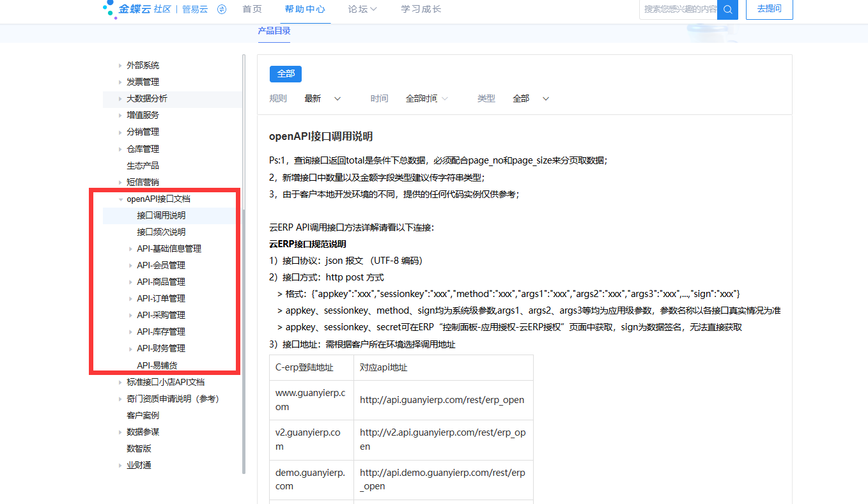The height and width of the screenshot is (504, 868).
Task: Expand the API-库存管理 node
Action: point(130,332)
